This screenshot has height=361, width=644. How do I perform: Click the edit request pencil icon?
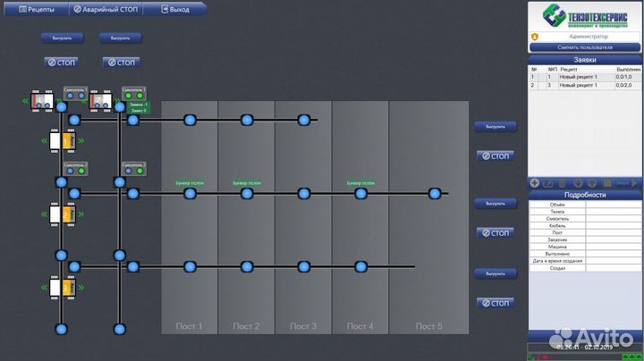click(x=548, y=183)
